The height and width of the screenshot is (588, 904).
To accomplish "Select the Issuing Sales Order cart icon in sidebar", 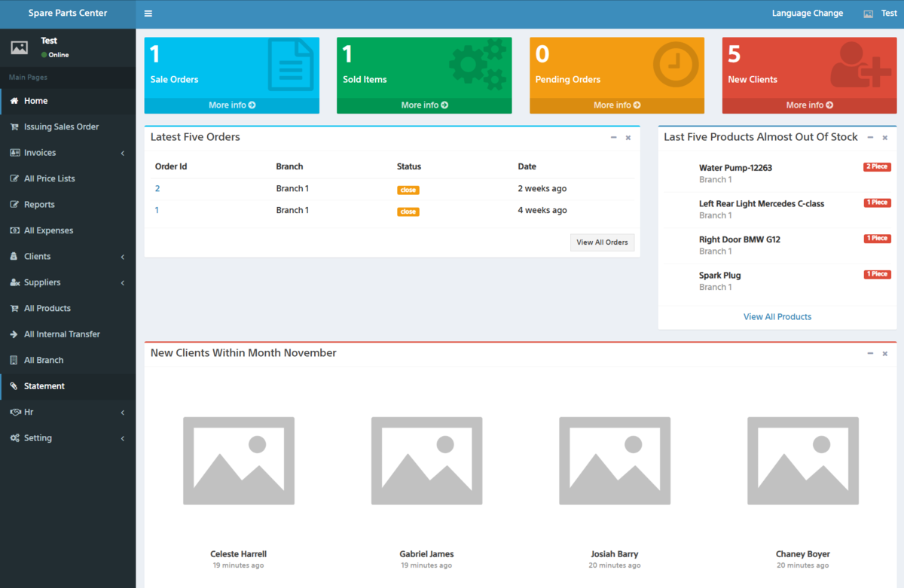I will point(14,126).
